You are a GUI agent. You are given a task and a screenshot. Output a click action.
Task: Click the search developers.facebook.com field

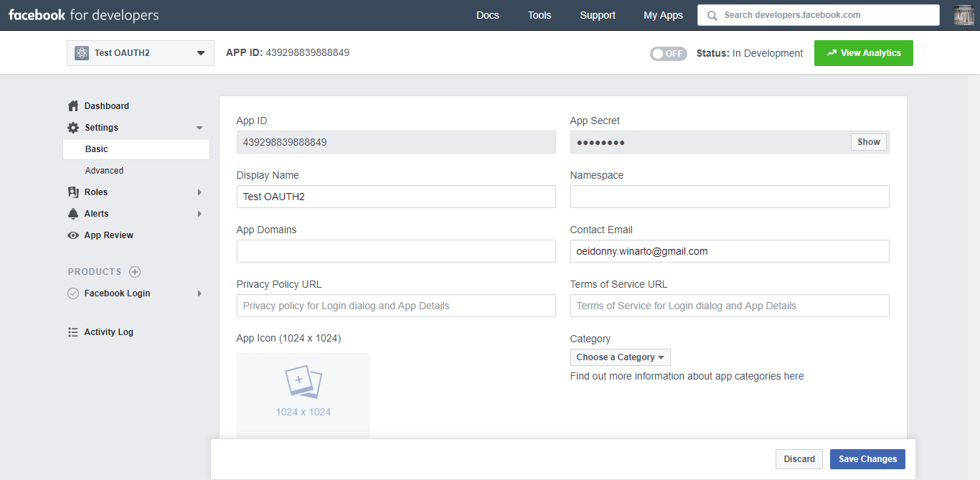coord(819,15)
